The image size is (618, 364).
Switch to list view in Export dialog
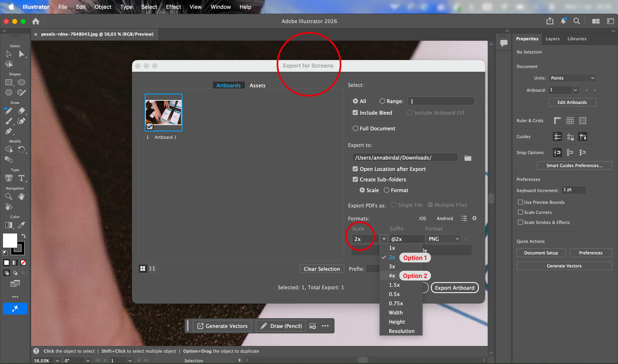(x=152, y=268)
